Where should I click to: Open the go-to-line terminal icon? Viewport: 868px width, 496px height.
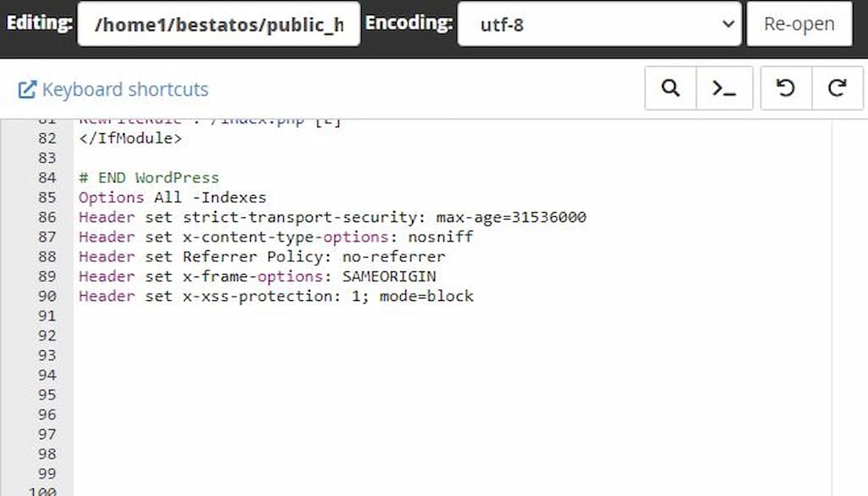[x=724, y=88]
